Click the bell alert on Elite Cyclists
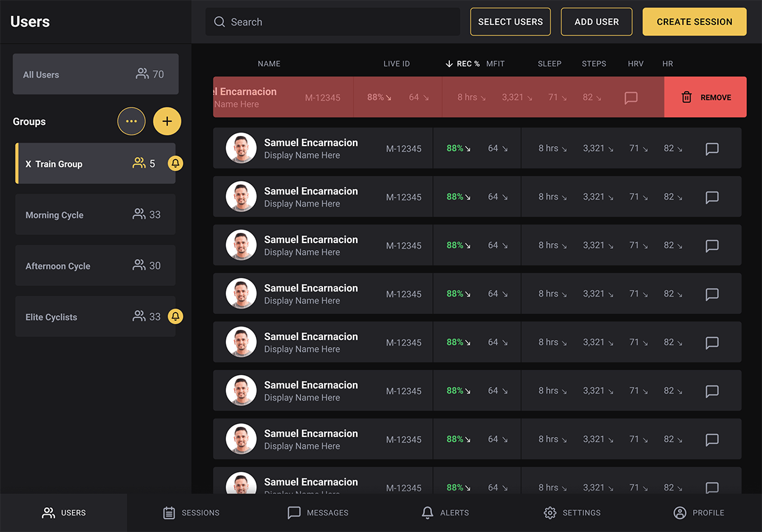Image resolution: width=762 pixels, height=532 pixels. pos(176,316)
